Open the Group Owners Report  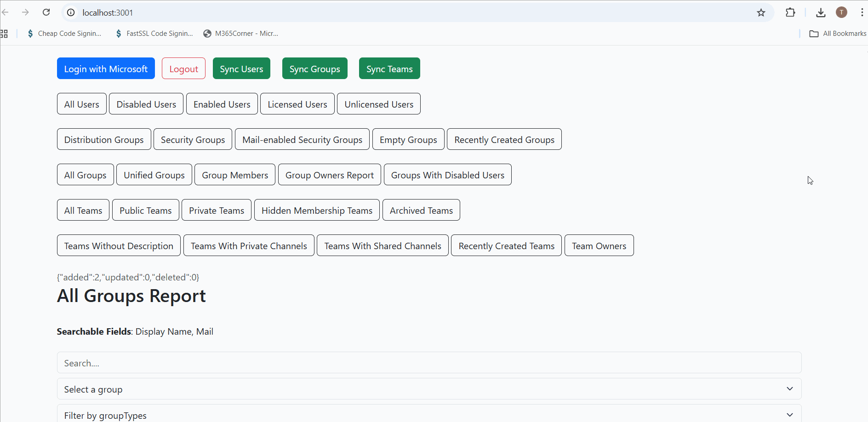(x=329, y=175)
